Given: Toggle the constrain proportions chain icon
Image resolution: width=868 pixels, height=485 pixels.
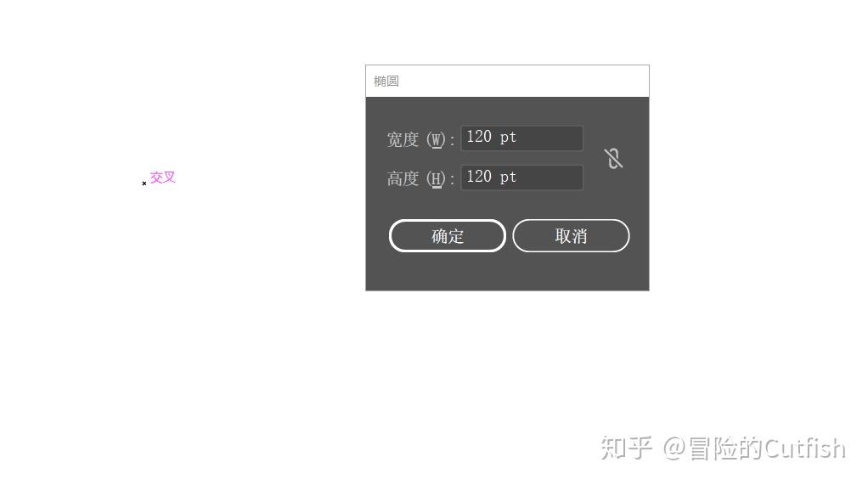Looking at the screenshot, I should pyautogui.click(x=613, y=158).
